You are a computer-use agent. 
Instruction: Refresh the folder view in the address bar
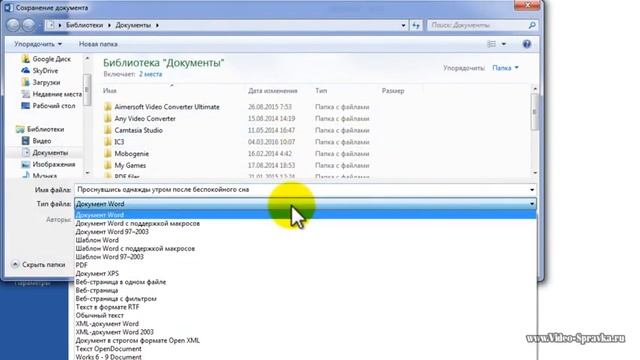point(416,25)
